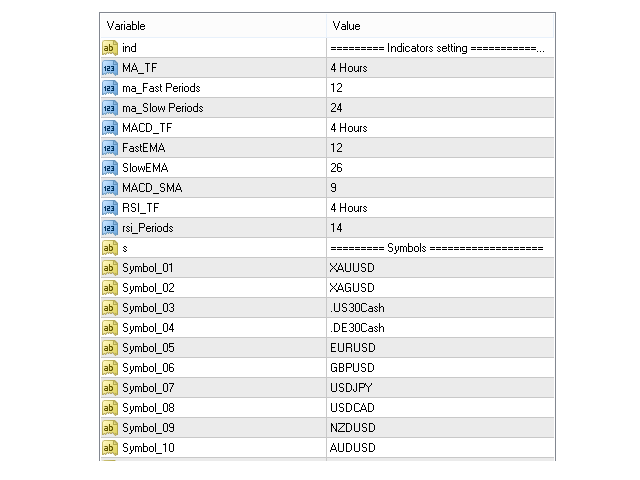Open the MACD_TF 4 Hours value dropdown
This screenshot has height=480, width=640.
tap(438, 128)
